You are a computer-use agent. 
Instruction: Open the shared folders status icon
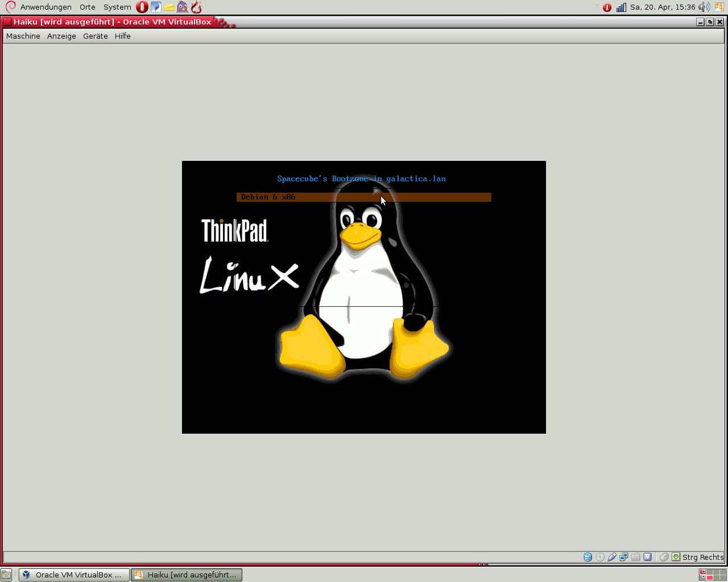[x=636, y=557]
